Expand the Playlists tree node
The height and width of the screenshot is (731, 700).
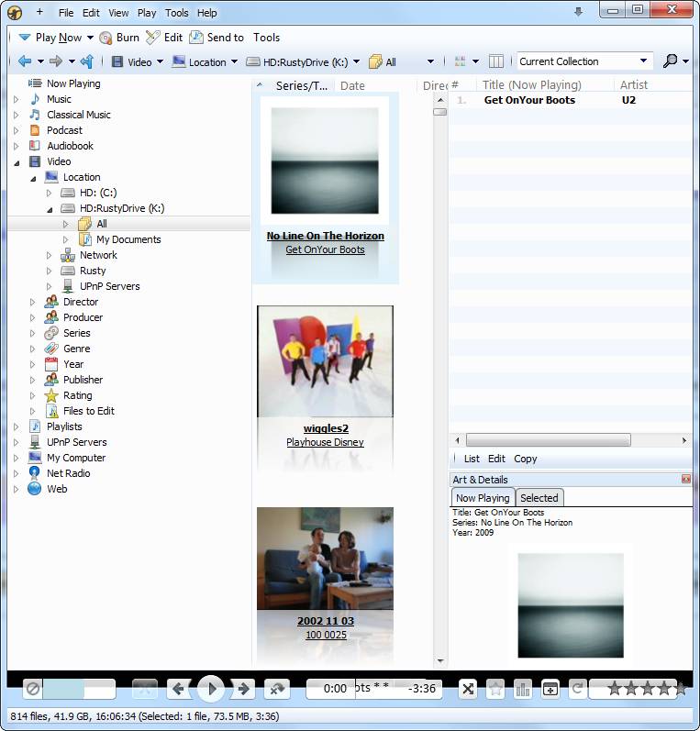[x=16, y=426]
